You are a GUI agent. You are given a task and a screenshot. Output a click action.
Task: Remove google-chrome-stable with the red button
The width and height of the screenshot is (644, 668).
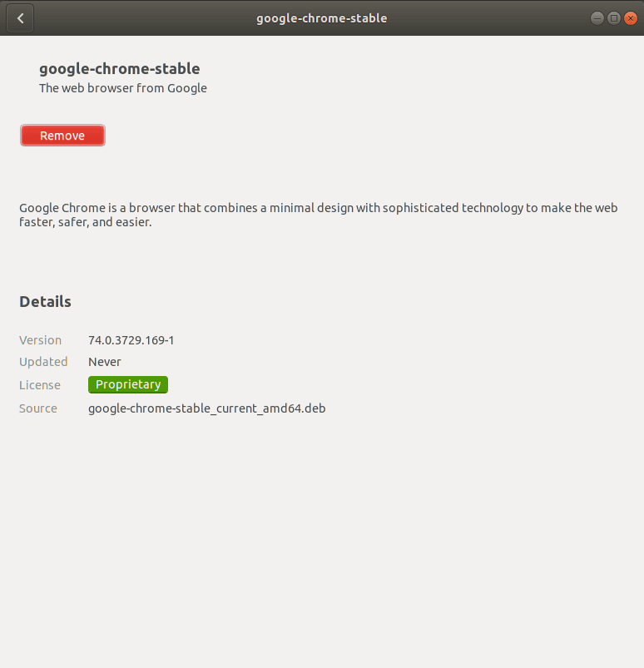[x=62, y=136]
